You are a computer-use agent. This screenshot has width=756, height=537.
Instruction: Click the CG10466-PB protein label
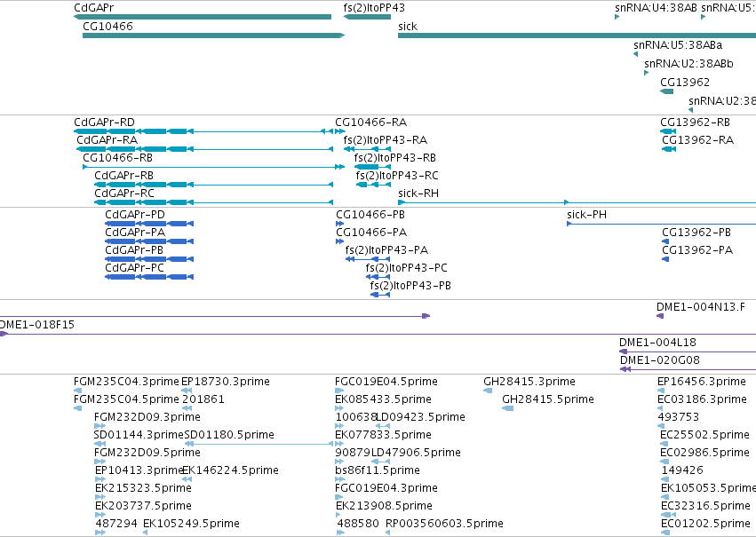coord(370,214)
